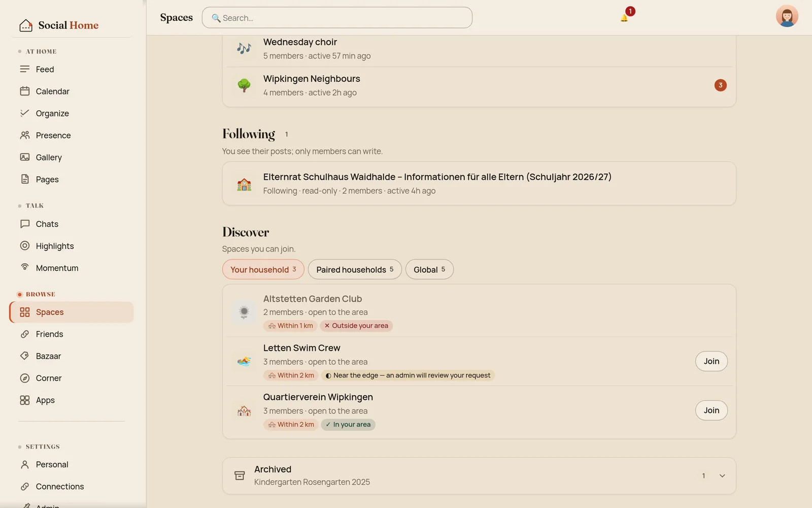Click the Gallery image icon

pyautogui.click(x=25, y=157)
